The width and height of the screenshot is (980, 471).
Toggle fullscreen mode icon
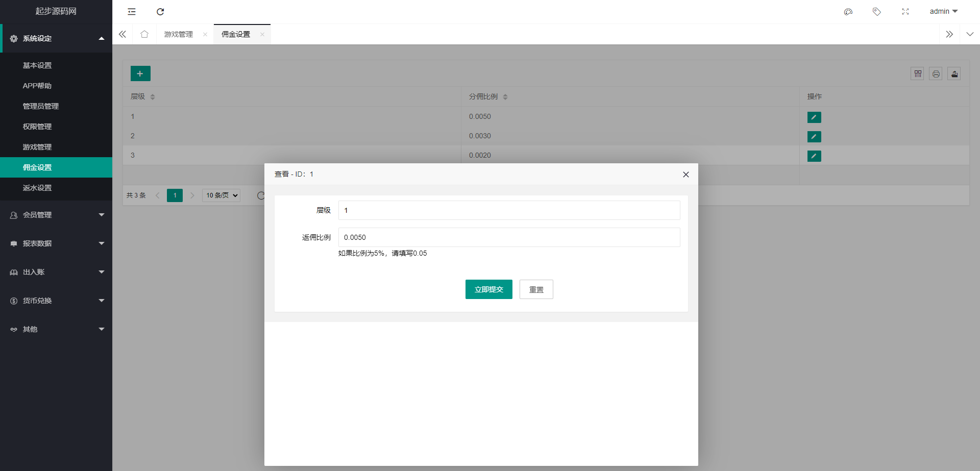coord(905,12)
